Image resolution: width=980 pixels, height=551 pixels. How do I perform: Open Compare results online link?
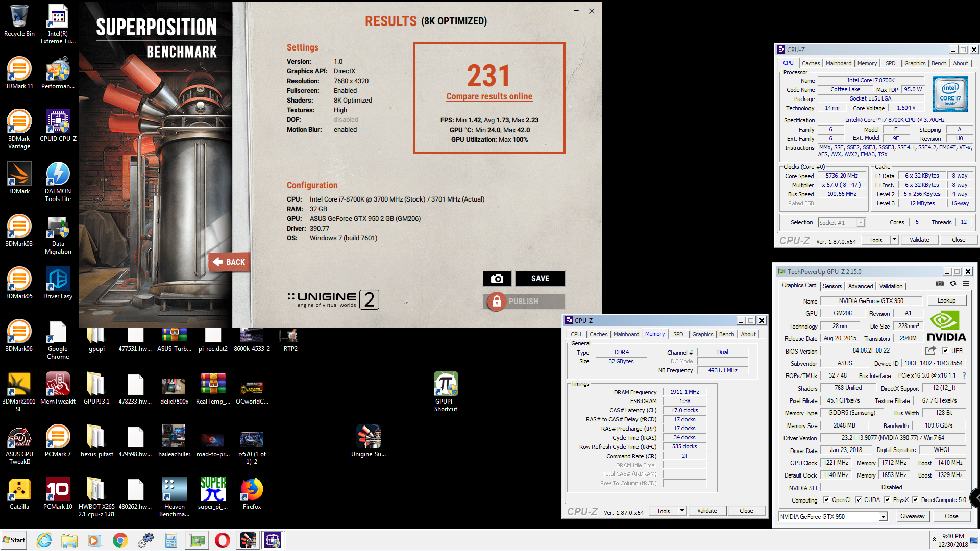pyautogui.click(x=489, y=96)
